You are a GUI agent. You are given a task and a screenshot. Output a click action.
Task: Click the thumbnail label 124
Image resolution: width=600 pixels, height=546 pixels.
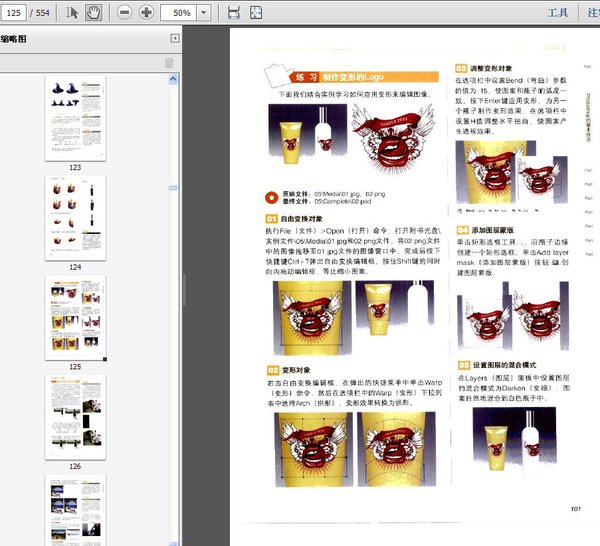click(x=75, y=267)
